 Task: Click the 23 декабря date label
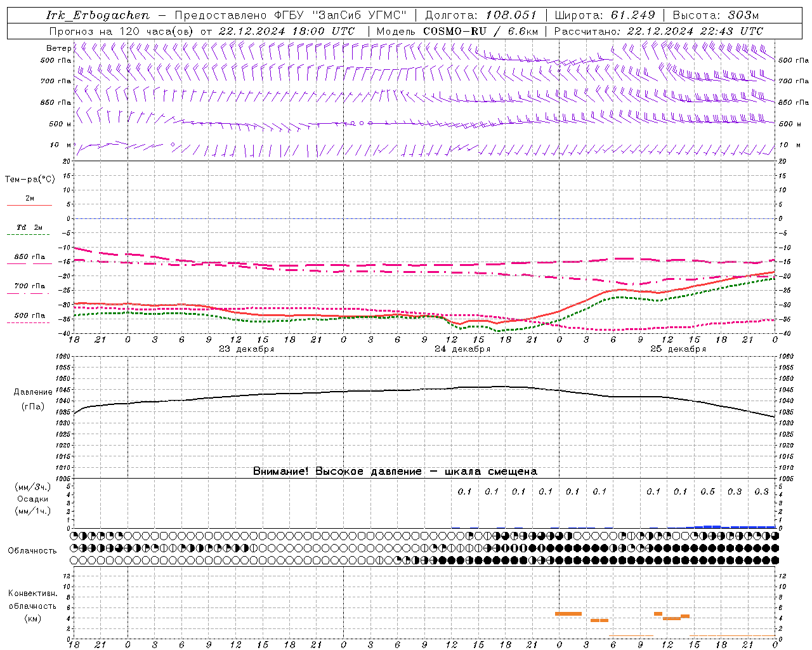(x=246, y=349)
